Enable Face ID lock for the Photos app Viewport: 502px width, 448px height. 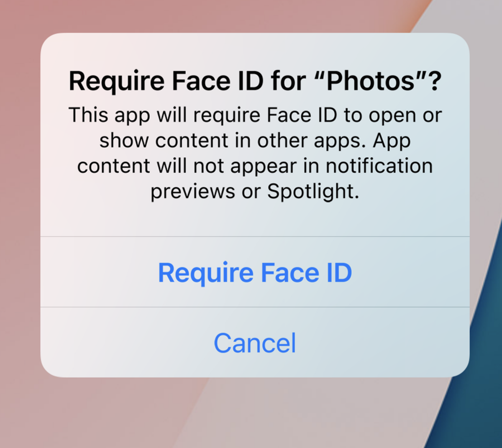(x=255, y=272)
